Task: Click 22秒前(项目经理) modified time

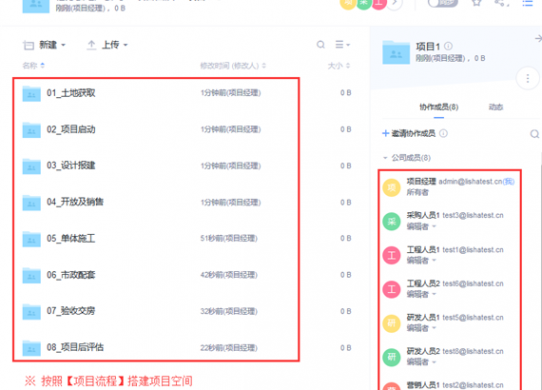Action: pos(229,348)
